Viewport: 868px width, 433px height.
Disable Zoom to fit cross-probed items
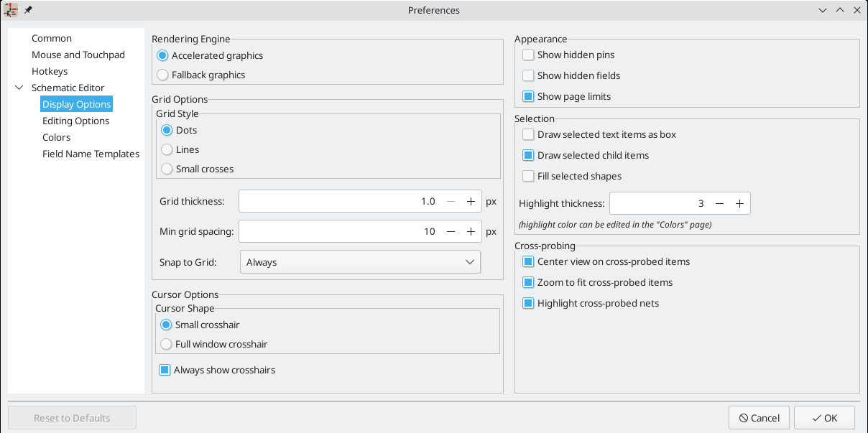(x=528, y=283)
